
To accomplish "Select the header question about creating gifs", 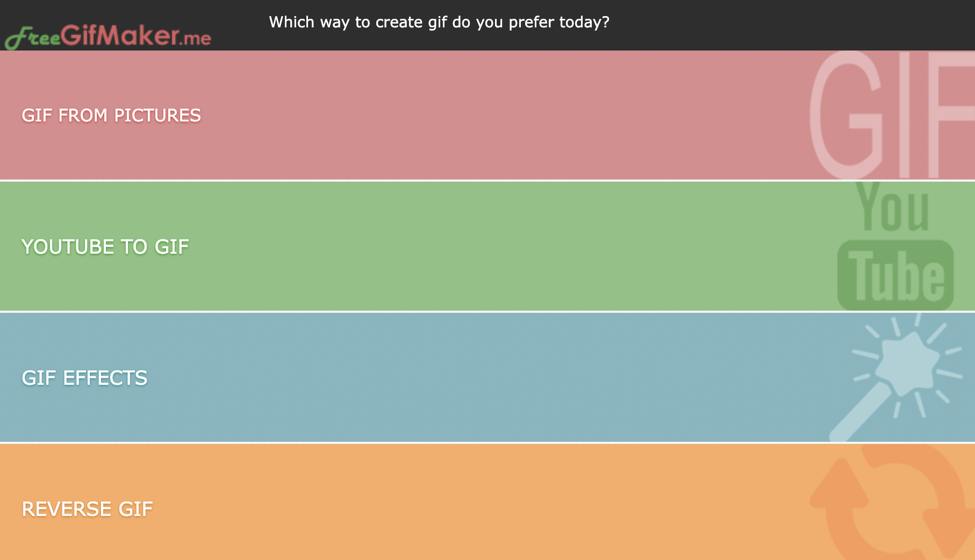I will [439, 22].
